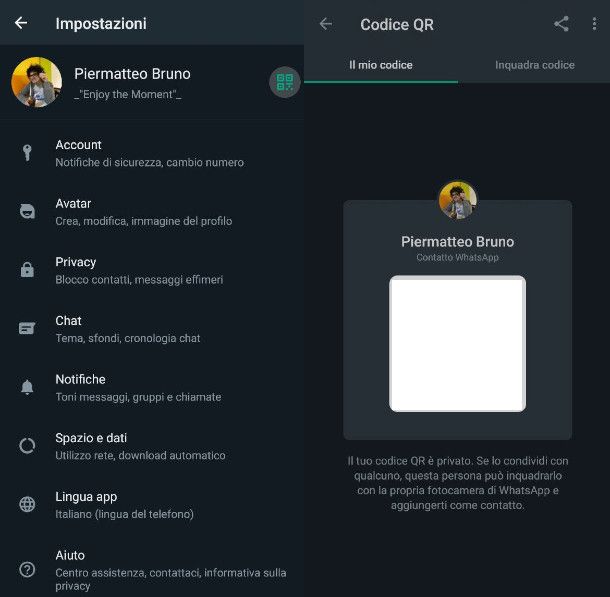The image size is (610, 597).
Task: Click the padlock Privacy icon
Action: coord(27,270)
